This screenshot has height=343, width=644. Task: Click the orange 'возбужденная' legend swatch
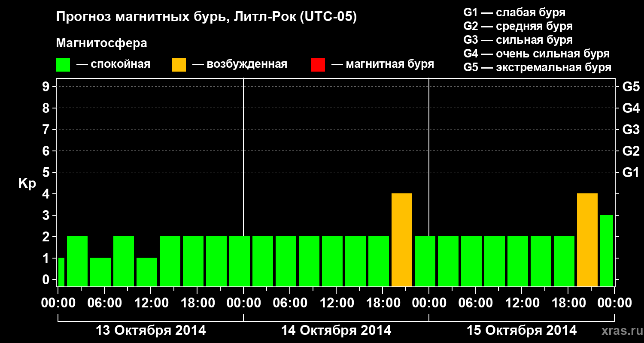pyautogui.click(x=179, y=65)
